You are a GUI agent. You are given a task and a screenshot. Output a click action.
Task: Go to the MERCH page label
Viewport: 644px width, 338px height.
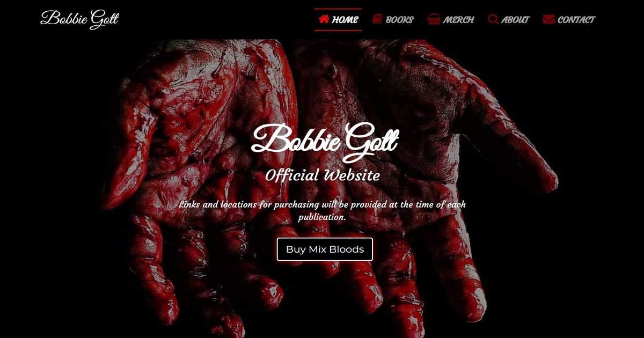(458, 20)
